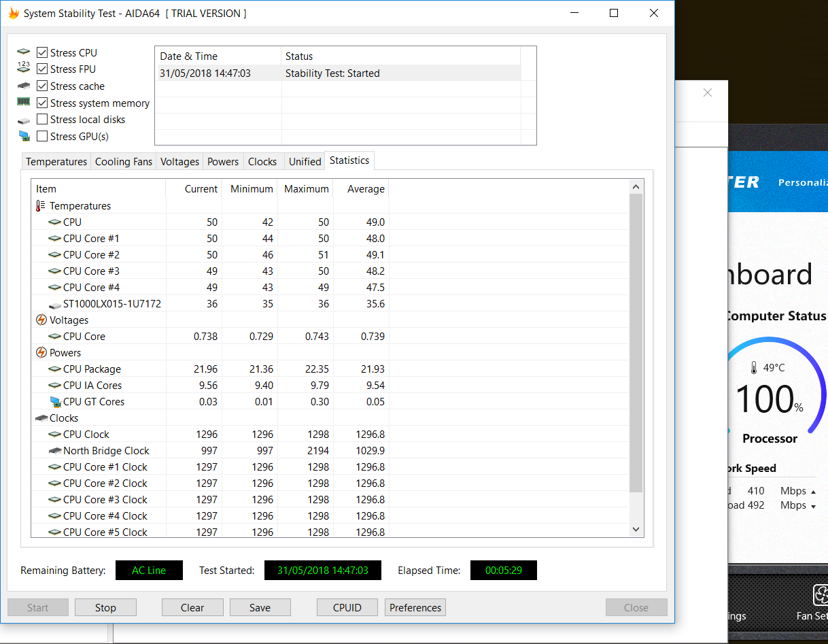Open the CPUID panel
Screen dimensions: 828x644
point(347,607)
